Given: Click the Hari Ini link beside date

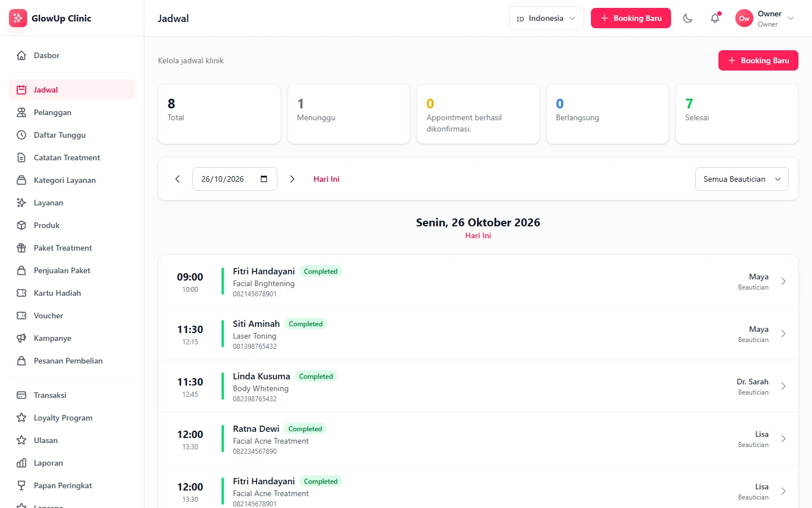Looking at the screenshot, I should click(x=326, y=179).
